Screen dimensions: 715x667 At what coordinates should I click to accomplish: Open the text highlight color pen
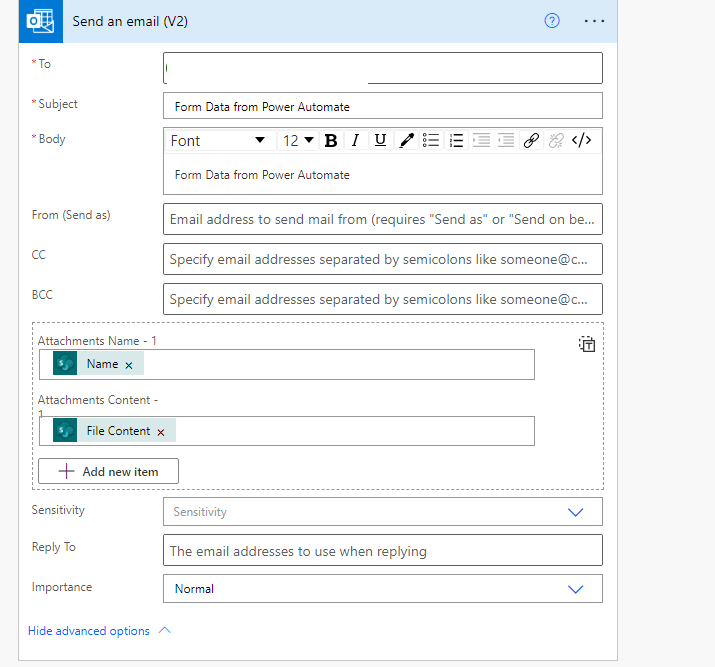pyautogui.click(x=406, y=141)
